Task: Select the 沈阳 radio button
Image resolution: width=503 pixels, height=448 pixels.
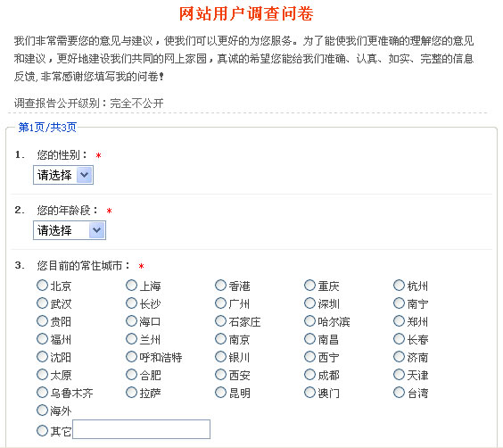Action: [x=42, y=357]
